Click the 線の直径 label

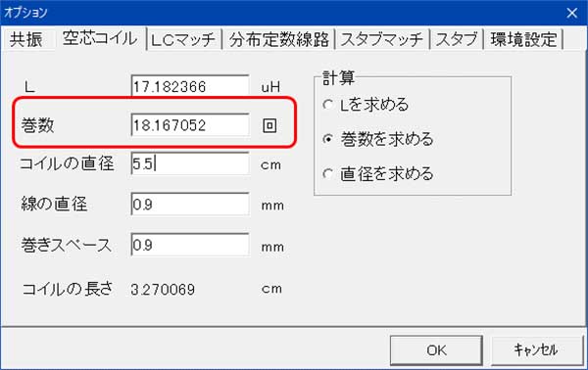tap(54, 205)
